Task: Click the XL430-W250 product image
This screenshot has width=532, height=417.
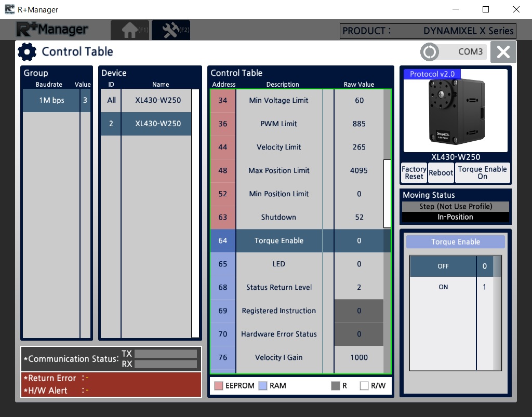Action: click(456, 112)
